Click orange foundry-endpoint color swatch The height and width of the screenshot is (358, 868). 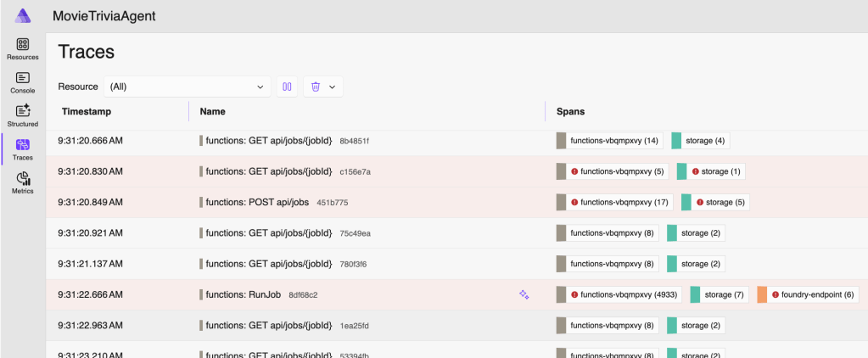tap(762, 294)
